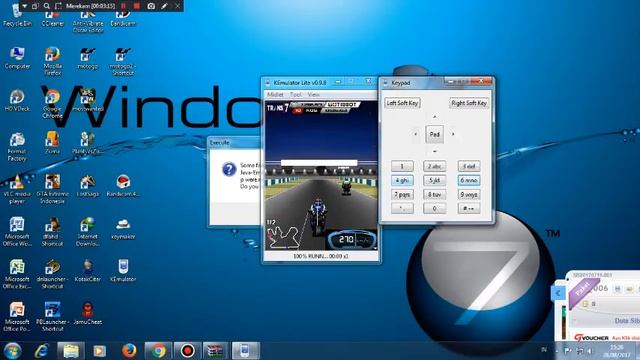
Task: Click the center Pad button
Action: (434, 134)
